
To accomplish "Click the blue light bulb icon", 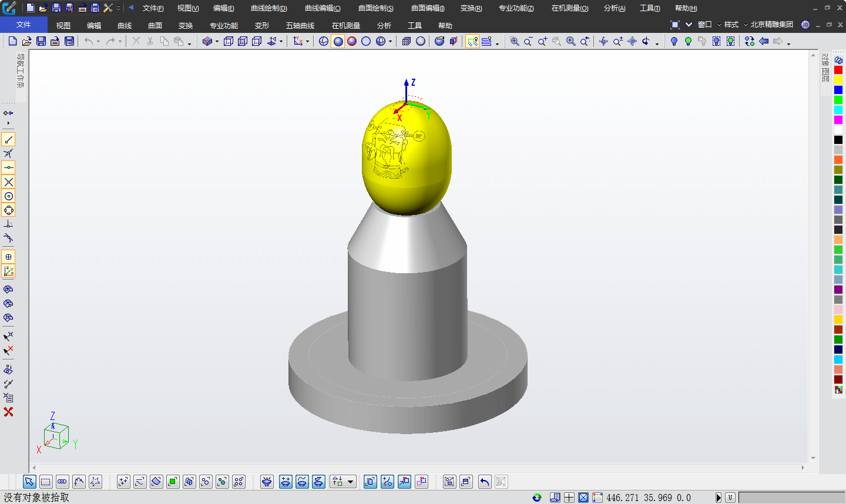I will point(674,41).
